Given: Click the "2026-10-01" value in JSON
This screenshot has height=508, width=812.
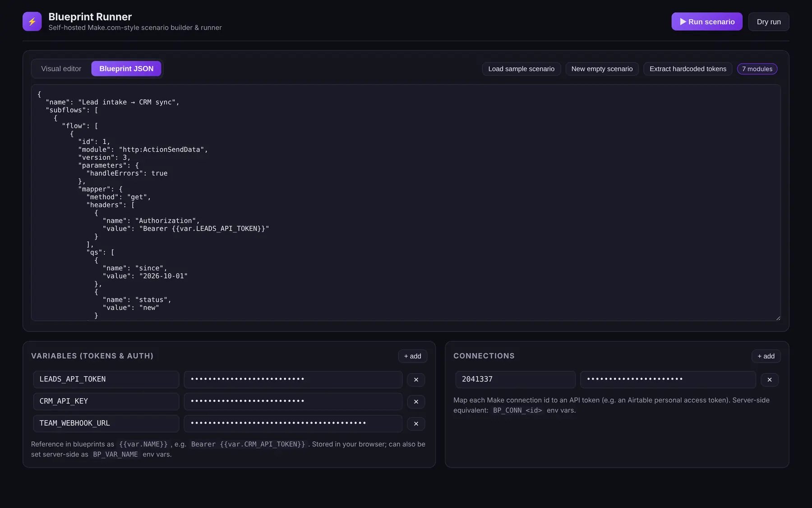Looking at the screenshot, I should pos(163,276).
